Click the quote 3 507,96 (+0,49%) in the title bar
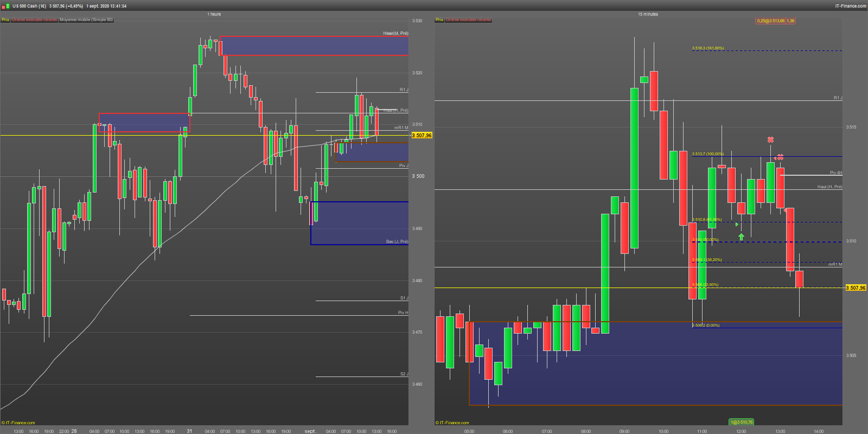This screenshot has width=868, height=434. (x=66, y=6)
